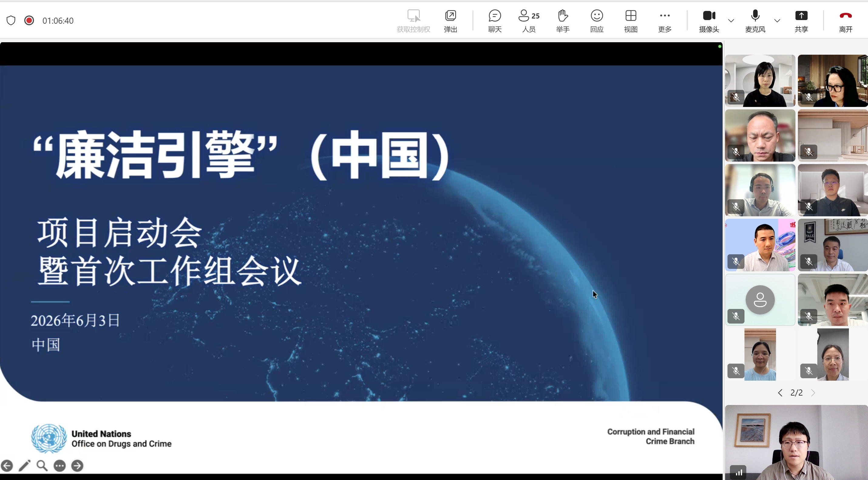Image resolution: width=868 pixels, height=480 pixels.
Task: Expand the microphone options chevron
Action: pos(777,21)
